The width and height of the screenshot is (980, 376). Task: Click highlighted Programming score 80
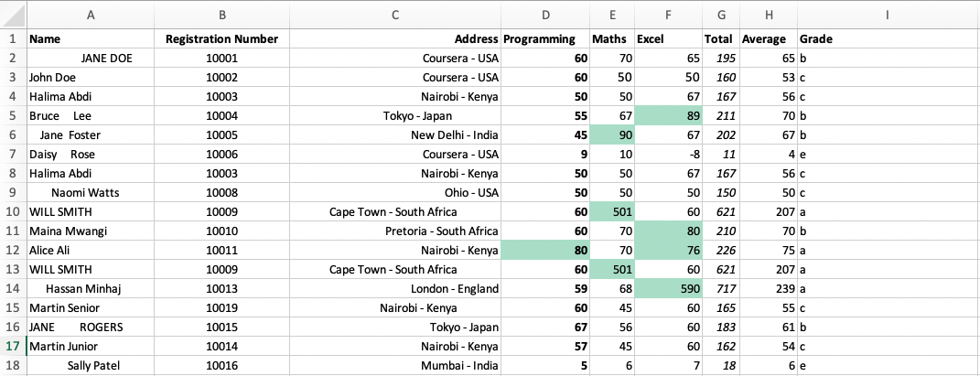pos(545,251)
